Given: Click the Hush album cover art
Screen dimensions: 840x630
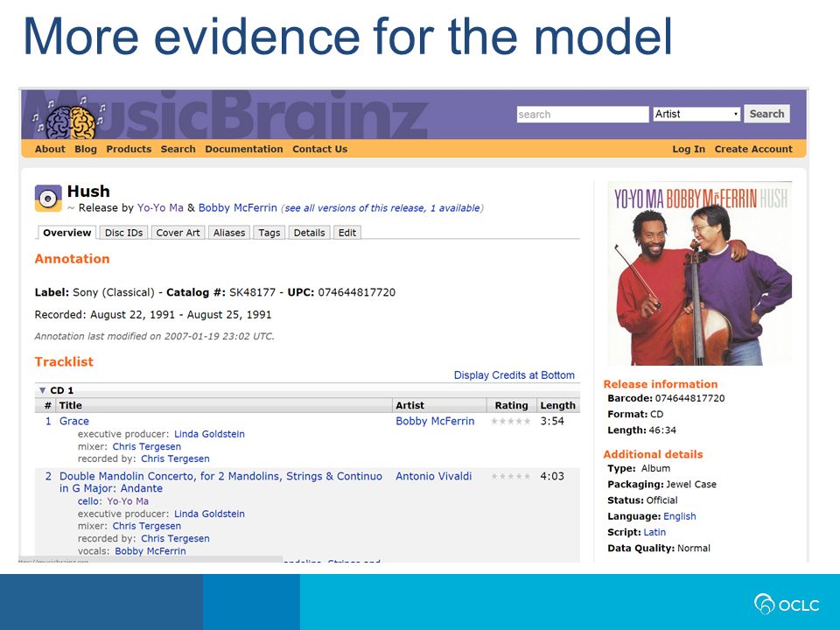Looking at the screenshot, I should (700, 273).
